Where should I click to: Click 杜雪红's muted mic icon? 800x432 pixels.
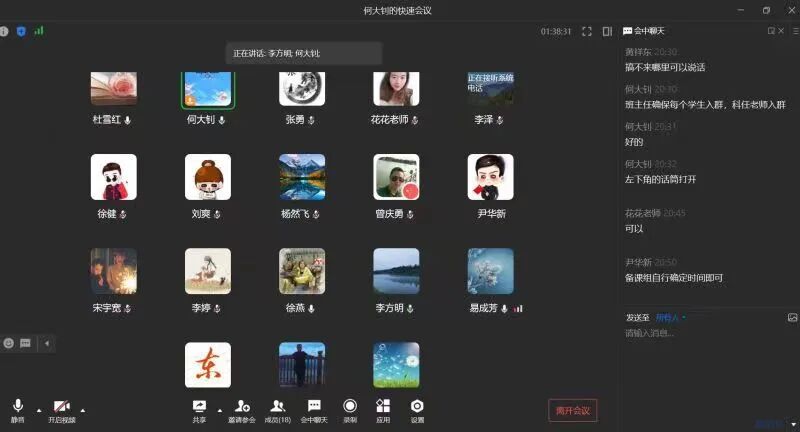pyautogui.click(x=128, y=120)
